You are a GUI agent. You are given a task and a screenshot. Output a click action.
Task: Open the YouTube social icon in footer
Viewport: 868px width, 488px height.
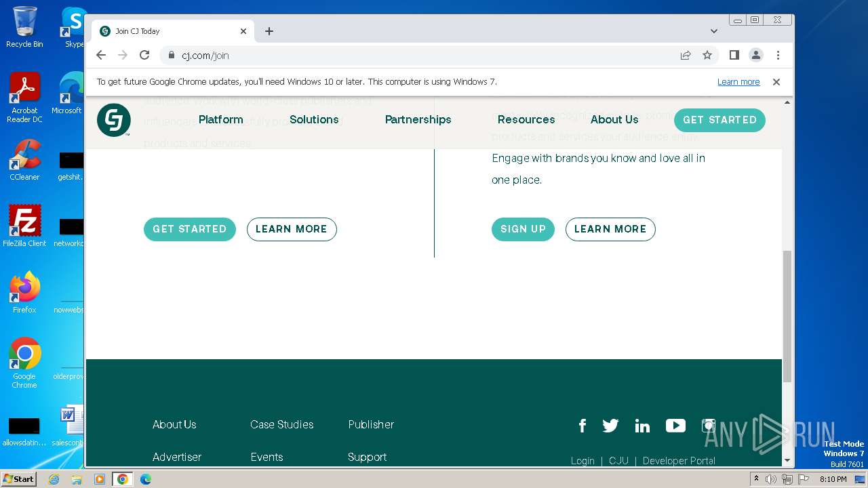pyautogui.click(x=675, y=426)
